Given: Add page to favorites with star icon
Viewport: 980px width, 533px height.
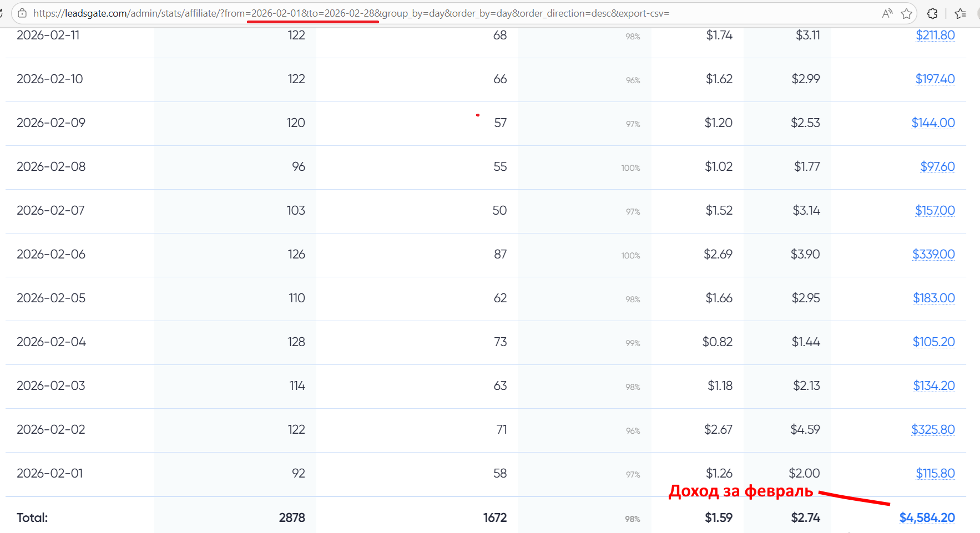Looking at the screenshot, I should [x=907, y=13].
